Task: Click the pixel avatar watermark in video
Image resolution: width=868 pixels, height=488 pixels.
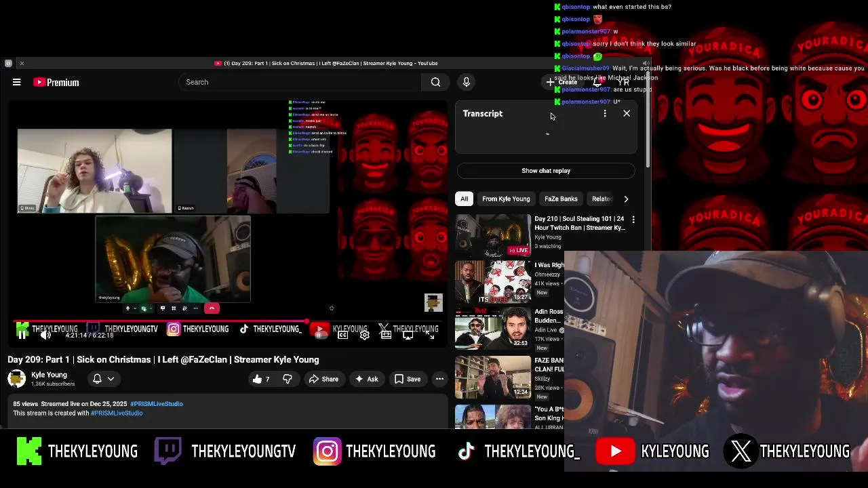Action: pos(433,302)
